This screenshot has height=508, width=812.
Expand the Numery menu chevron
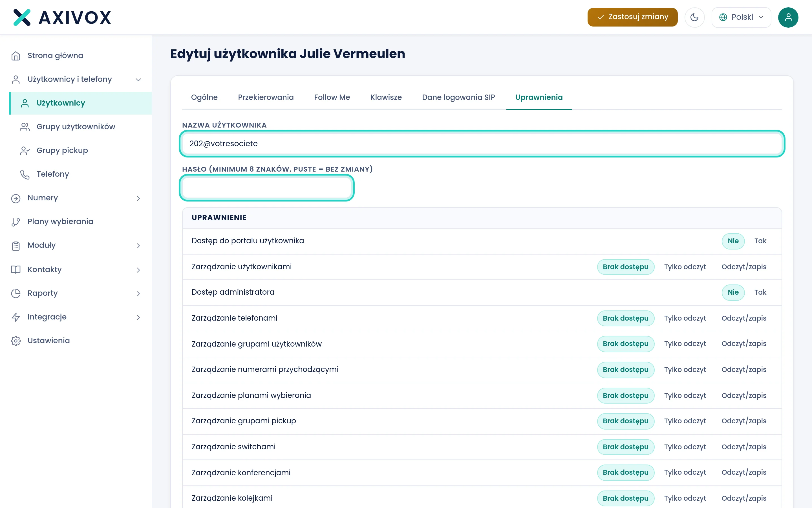click(x=138, y=198)
